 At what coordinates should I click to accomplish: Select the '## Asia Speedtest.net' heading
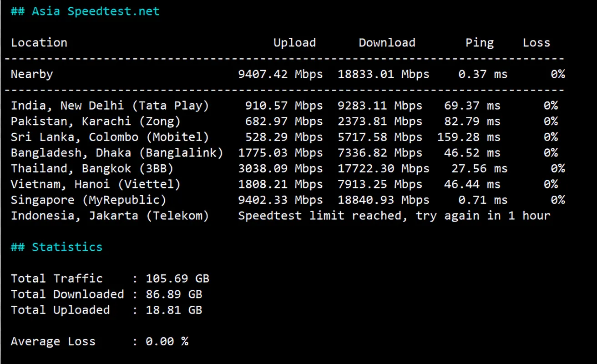coord(86,11)
